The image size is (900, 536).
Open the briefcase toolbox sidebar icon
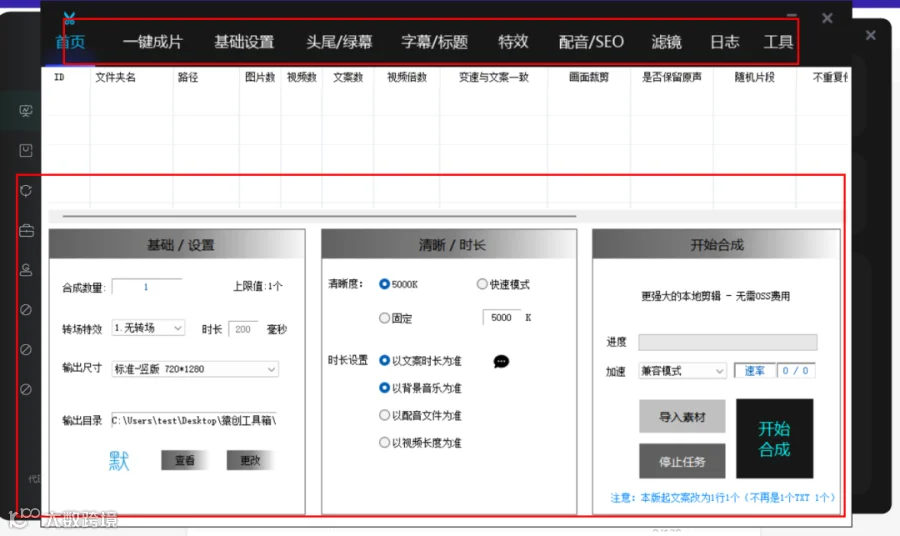click(26, 231)
